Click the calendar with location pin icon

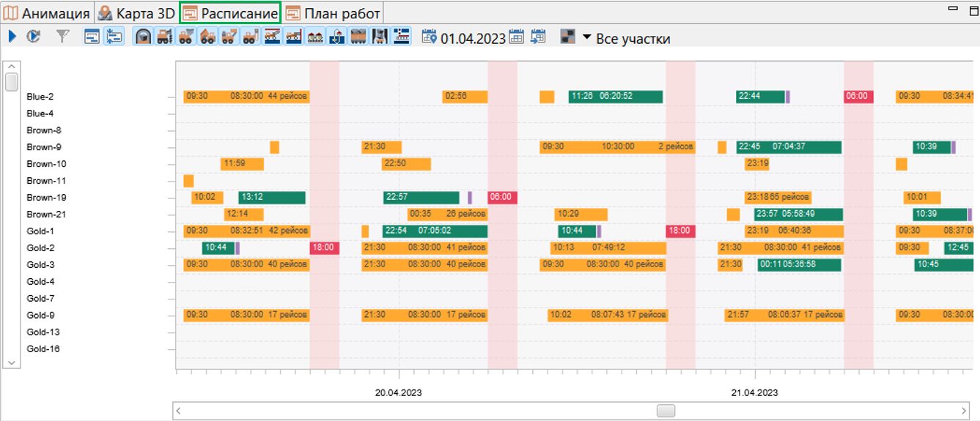coord(430,36)
